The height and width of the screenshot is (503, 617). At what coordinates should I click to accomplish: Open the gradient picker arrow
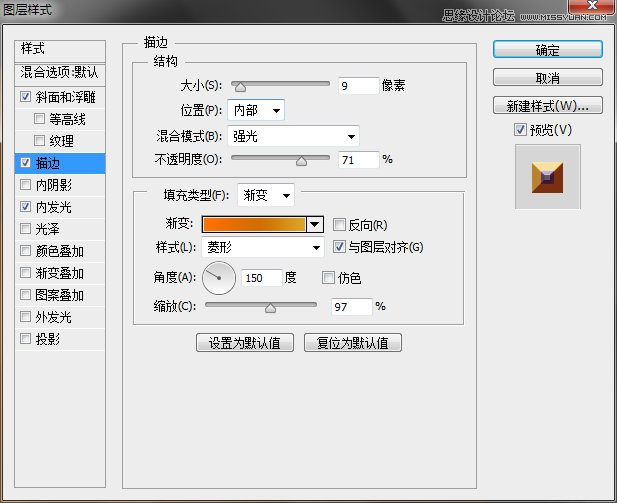315,224
